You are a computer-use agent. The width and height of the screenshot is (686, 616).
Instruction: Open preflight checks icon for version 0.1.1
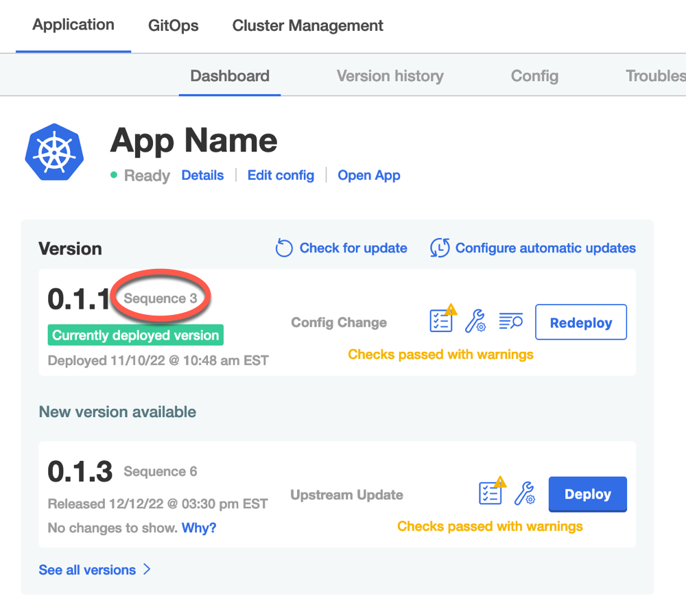[x=441, y=321]
